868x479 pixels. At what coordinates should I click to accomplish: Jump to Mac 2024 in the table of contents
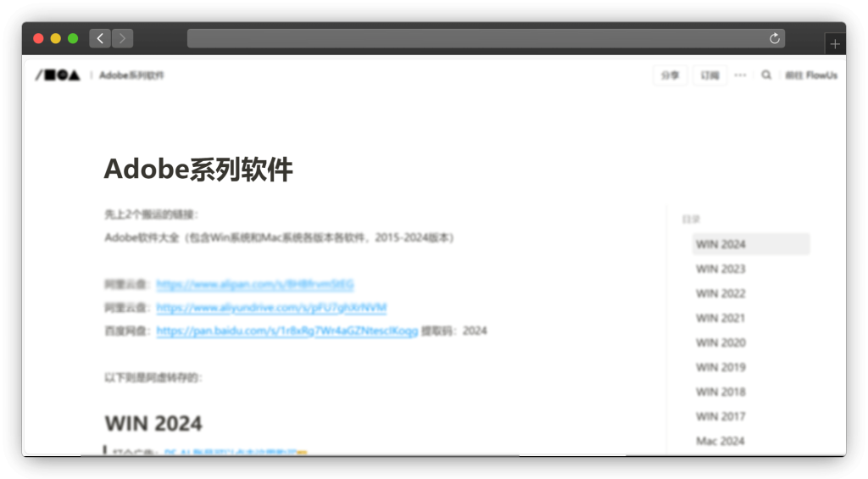[721, 441]
